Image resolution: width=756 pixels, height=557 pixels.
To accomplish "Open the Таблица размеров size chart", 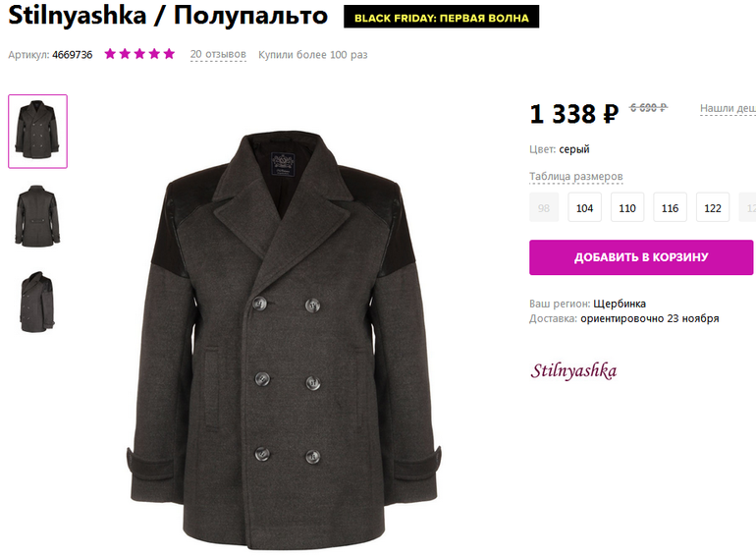I will click(x=576, y=177).
